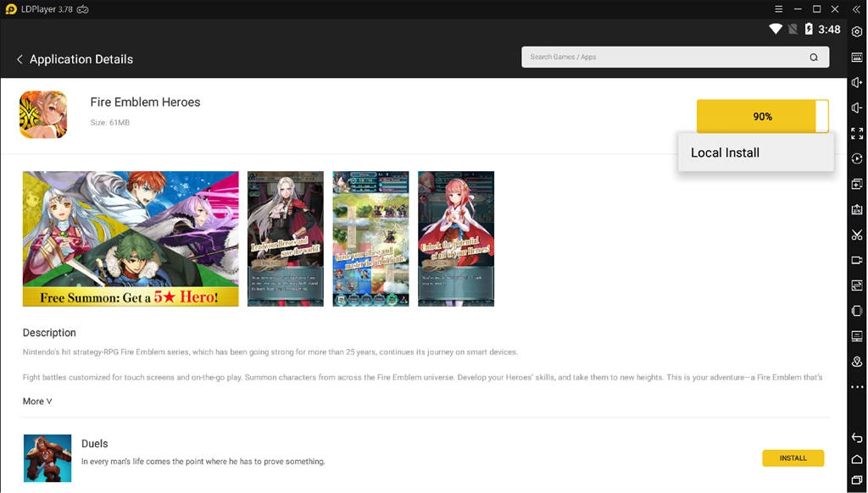The height and width of the screenshot is (493, 868).
Task: Open multi-instance icon in sidebar
Action: click(857, 185)
